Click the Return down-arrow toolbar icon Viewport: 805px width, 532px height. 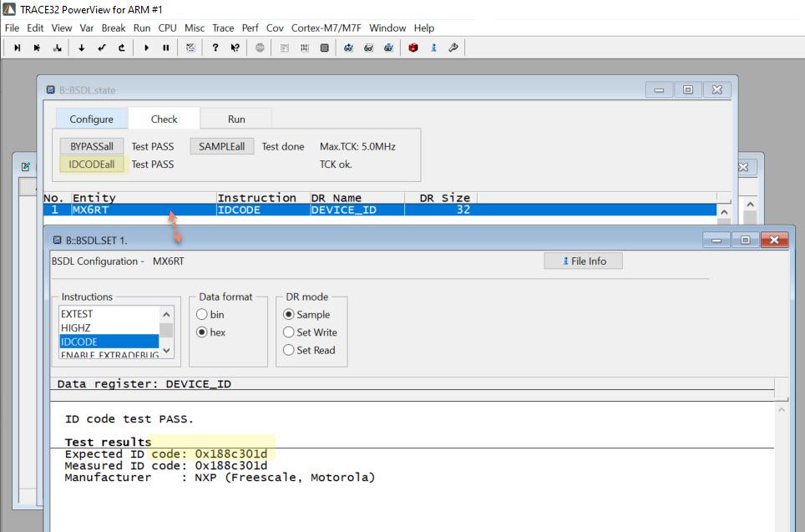[x=81, y=48]
